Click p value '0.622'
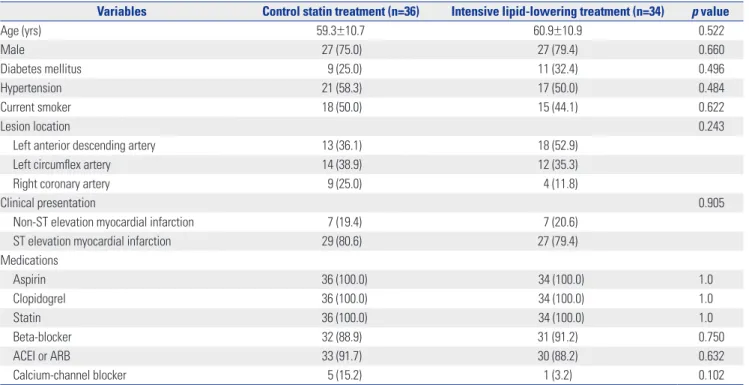This screenshot has width=749, height=385. click(x=711, y=107)
